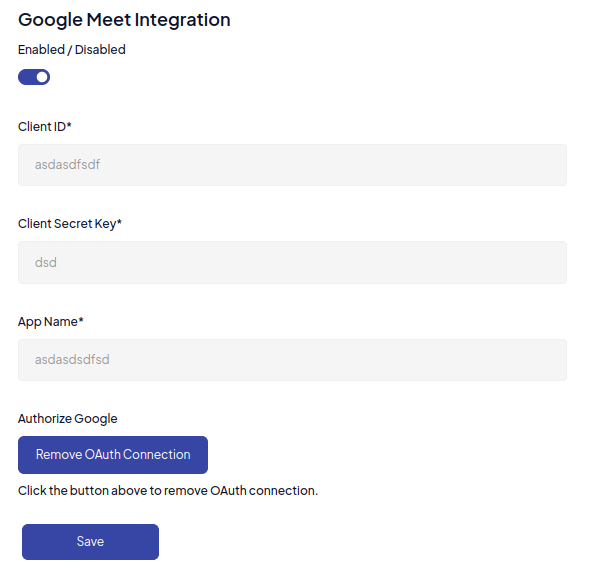Save the Google Meet integration settings
The image size is (589, 576).
pos(90,542)
